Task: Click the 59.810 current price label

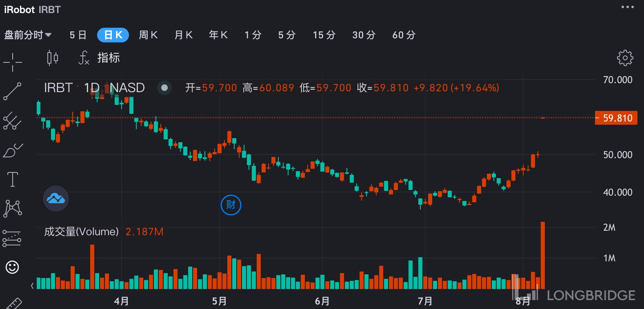Action: coord(616,118)
